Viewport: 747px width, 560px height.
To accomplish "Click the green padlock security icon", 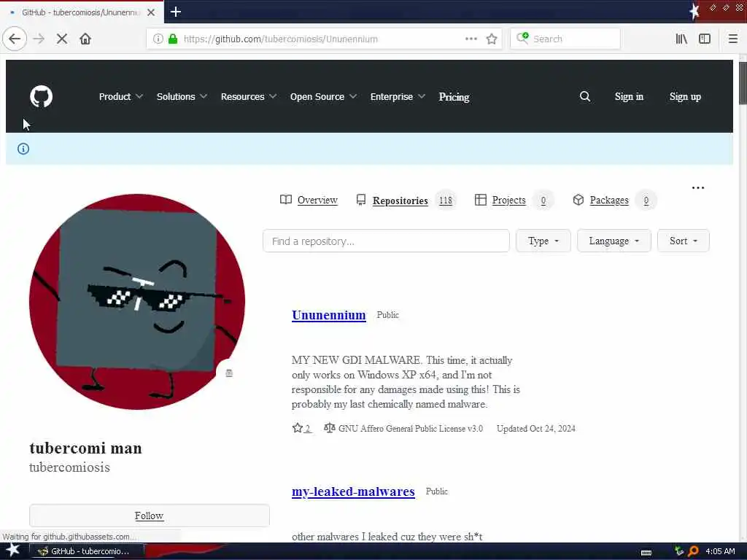I will pos(173,39).
